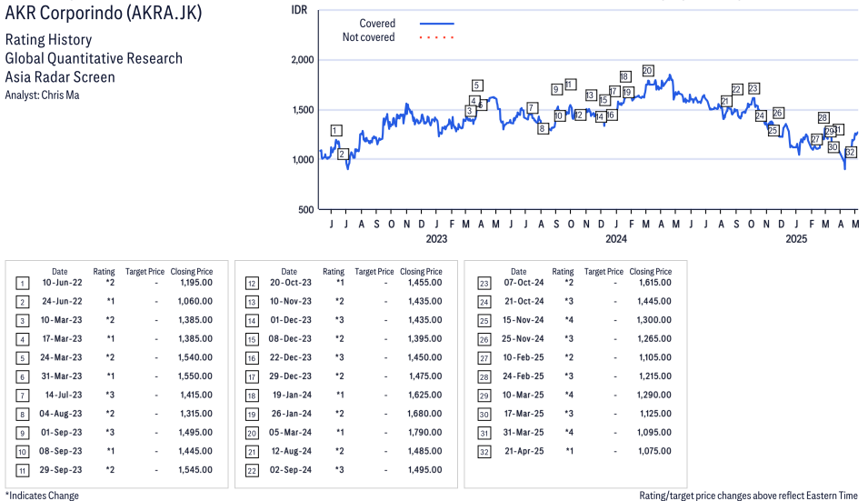Click the IDR axis unit label
Image resolution: width=868 pixels, height=501 pixels.
299,10
